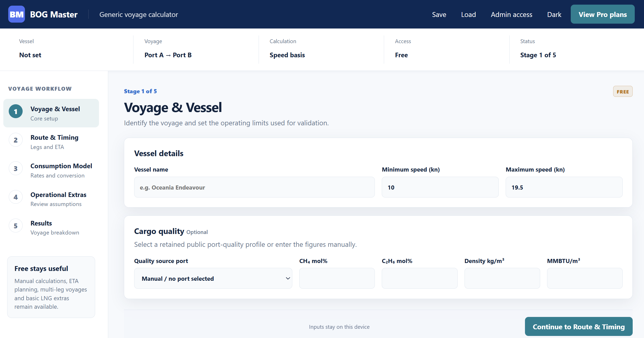The width and height of the screenshot is (644, 338).
Task: Open Admin access
Action: coord(512,14)
